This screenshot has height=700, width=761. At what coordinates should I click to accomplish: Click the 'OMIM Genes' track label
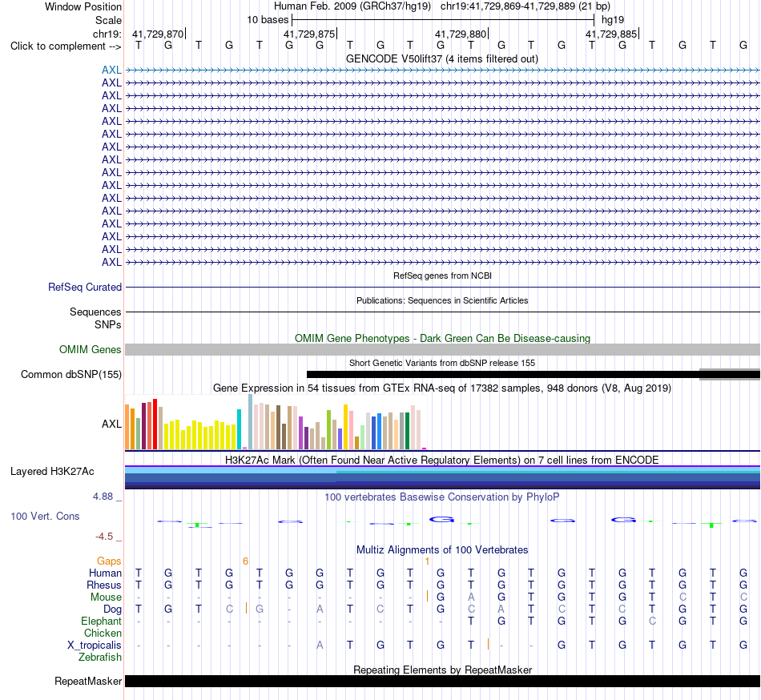coord(90,349)
